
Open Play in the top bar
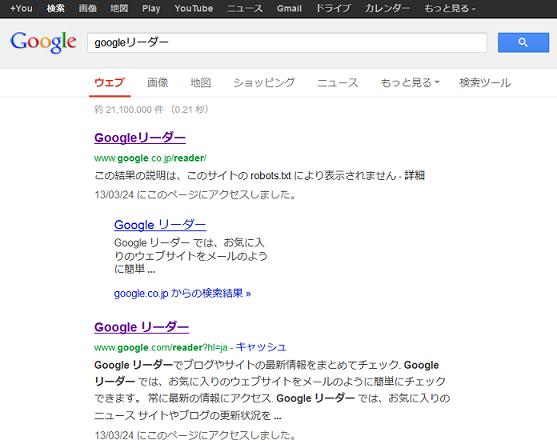(x=151, y=8)
